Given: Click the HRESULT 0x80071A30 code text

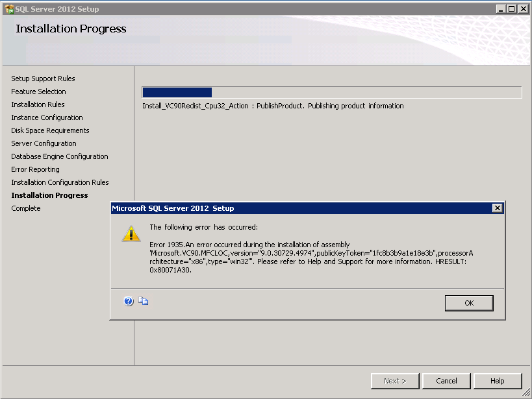Looking at the screenshot, I should (171, 270).
